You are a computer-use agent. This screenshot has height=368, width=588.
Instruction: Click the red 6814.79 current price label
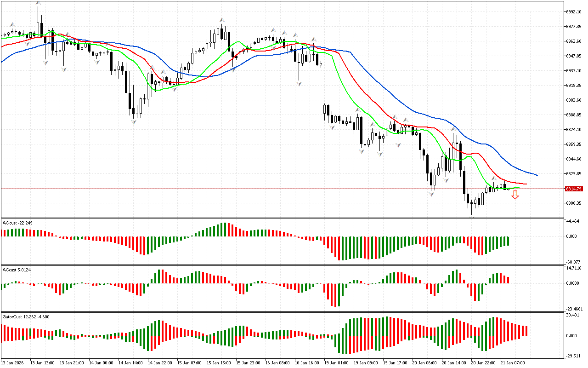click(x=574, y=189)
